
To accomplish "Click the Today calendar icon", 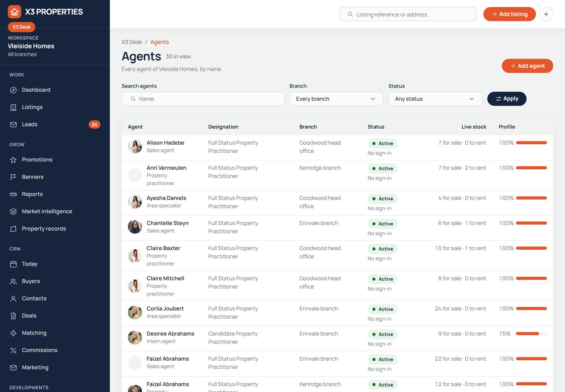I will [13, 264].
